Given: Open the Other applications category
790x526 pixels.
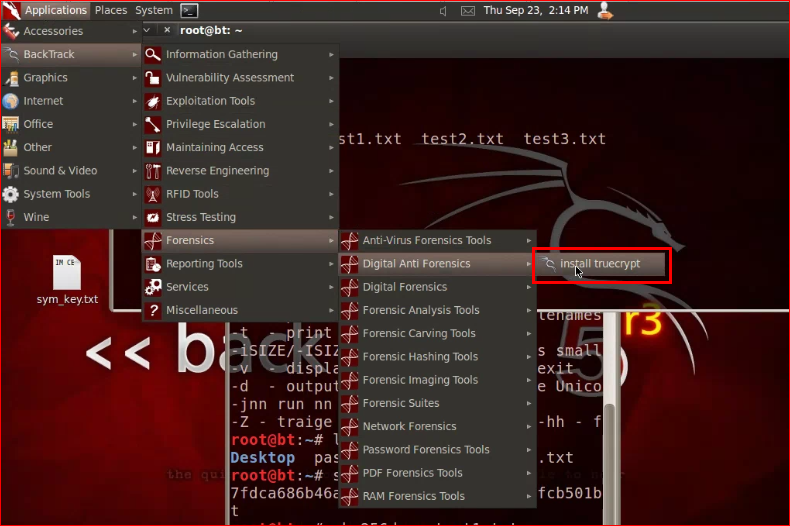Looking at the screenshot, I should tap(70, 147).
